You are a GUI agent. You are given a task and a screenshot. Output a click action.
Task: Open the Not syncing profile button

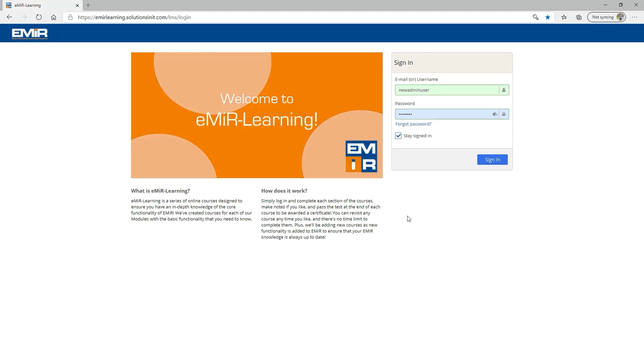pos(606,17)
